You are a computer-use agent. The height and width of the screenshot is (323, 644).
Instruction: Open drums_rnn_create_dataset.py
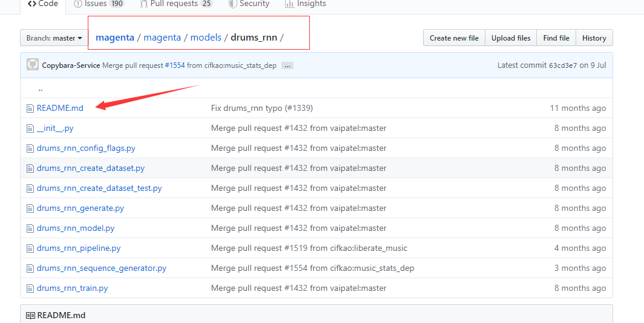[91, 168]
